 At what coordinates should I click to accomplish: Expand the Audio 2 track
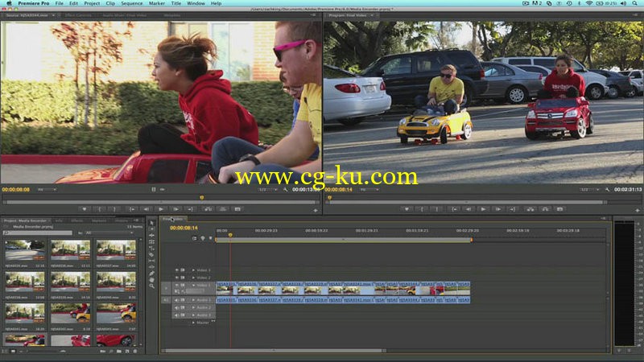point(193,307)
